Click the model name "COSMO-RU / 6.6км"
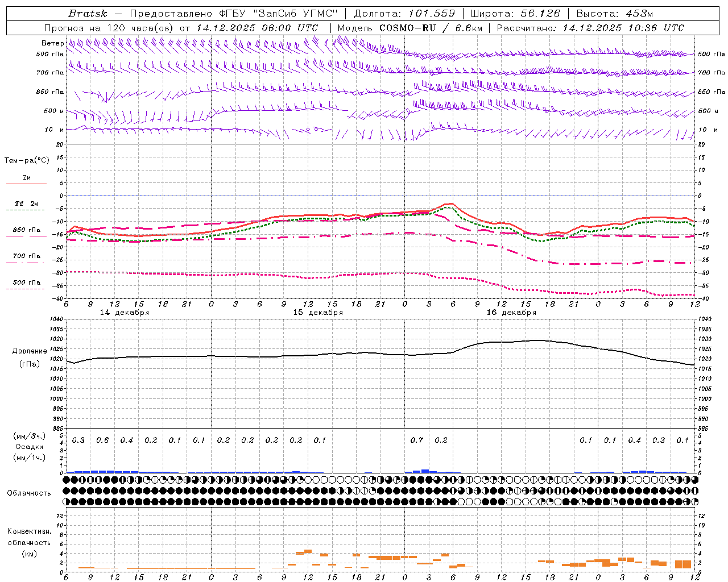 [431, 28]
